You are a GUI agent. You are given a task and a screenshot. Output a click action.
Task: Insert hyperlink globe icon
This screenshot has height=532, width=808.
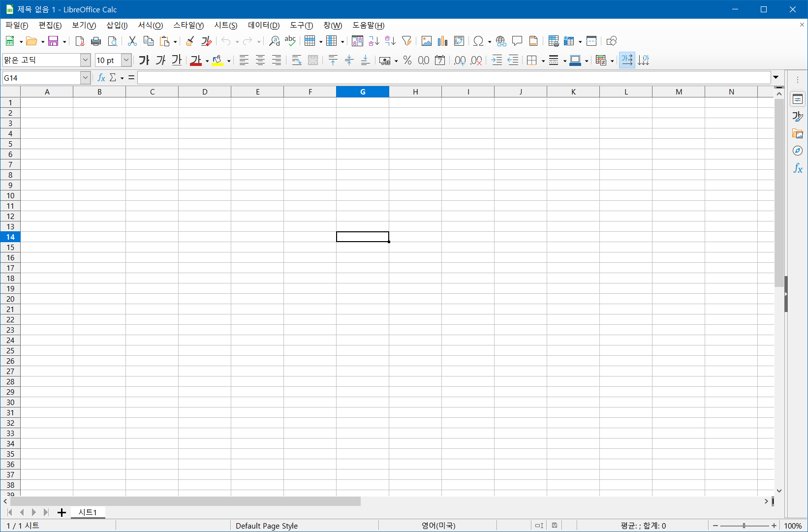click(x=501, y=41)
